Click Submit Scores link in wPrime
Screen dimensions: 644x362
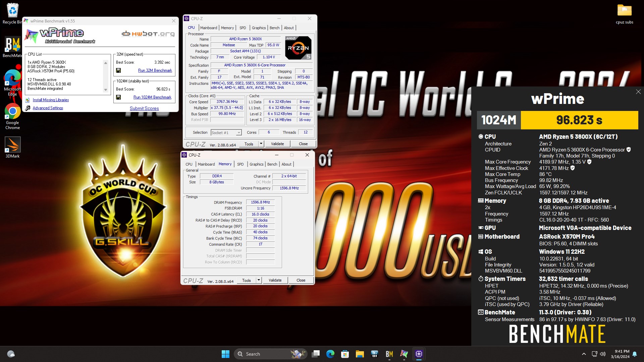tap(144, 108)
